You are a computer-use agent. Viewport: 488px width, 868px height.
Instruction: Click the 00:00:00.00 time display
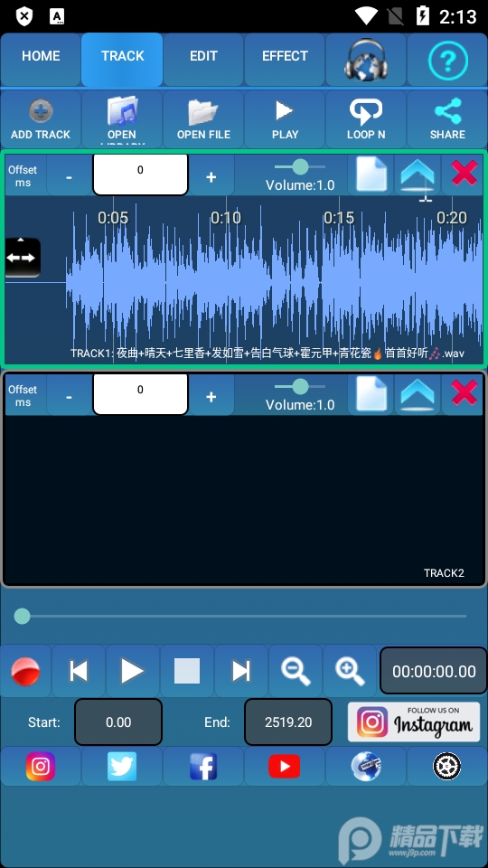pos(434,671)
